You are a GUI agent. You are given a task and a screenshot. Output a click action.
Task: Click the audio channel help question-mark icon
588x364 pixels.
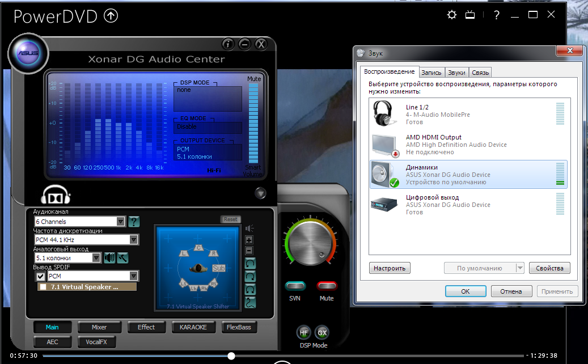pyautogui.click(x=134, y=222)
